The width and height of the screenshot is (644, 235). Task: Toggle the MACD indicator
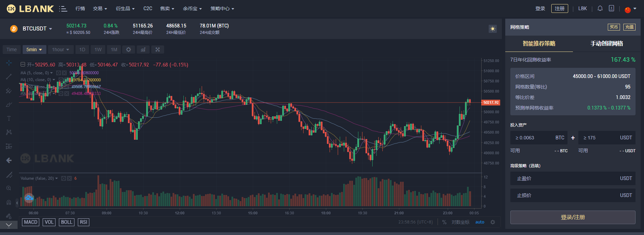pyautogui.click(x=31, y=222)
